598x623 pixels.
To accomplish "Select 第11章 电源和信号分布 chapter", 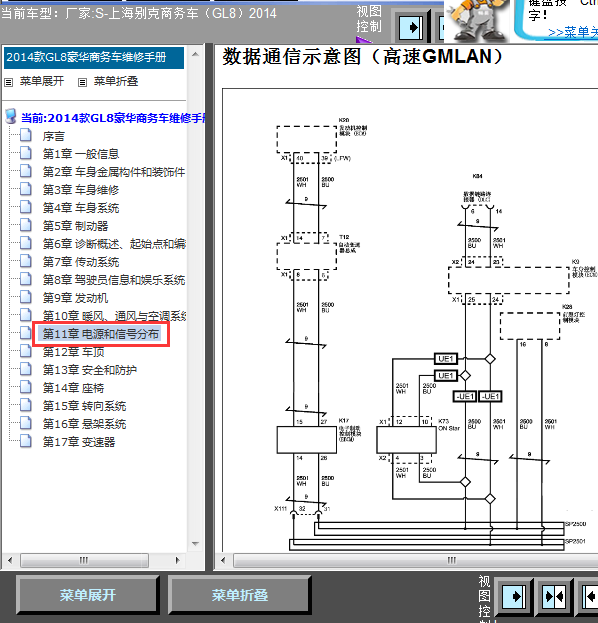I will pos(101,334).
